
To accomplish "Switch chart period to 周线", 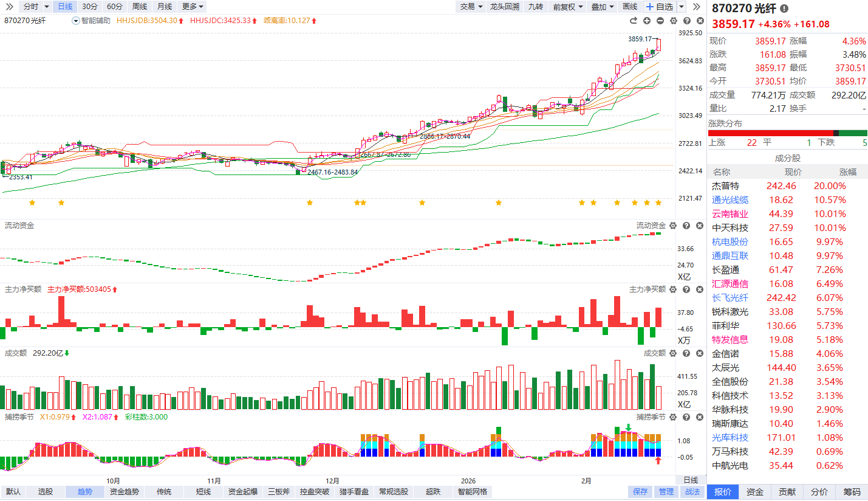I will pos(139,7).
